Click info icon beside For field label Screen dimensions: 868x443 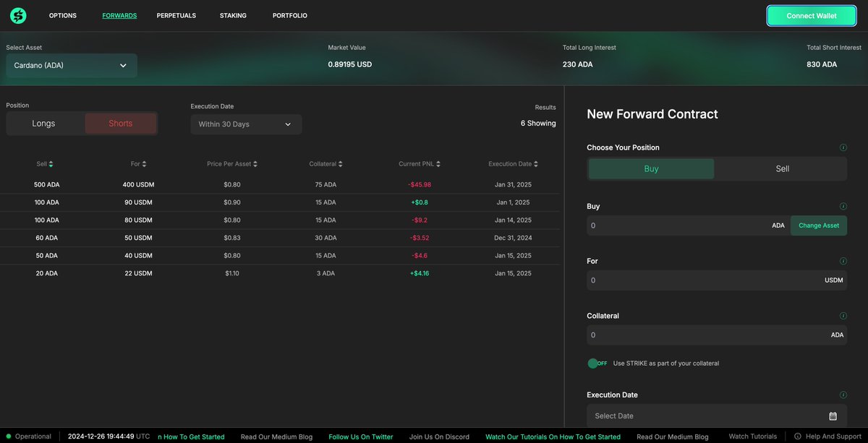[843, 261]
